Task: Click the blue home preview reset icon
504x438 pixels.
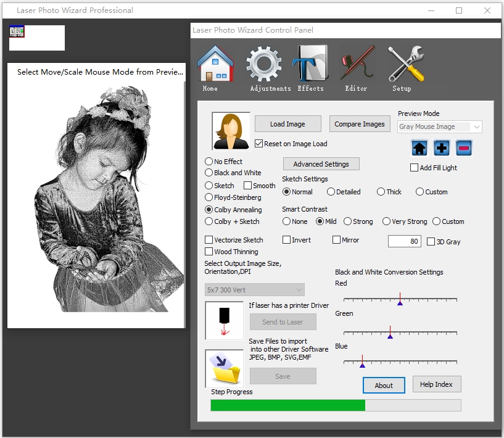Action: pos(419,148)
